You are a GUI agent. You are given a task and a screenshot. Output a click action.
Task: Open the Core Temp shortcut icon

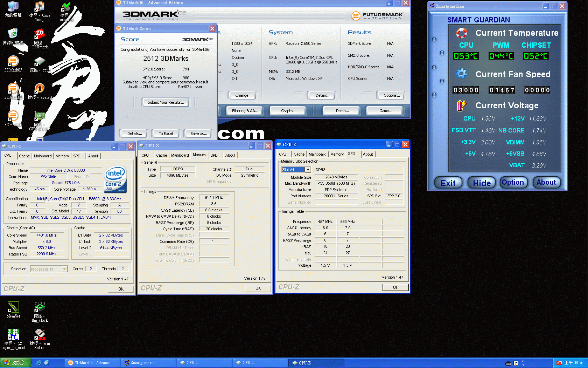pos(40,11)
